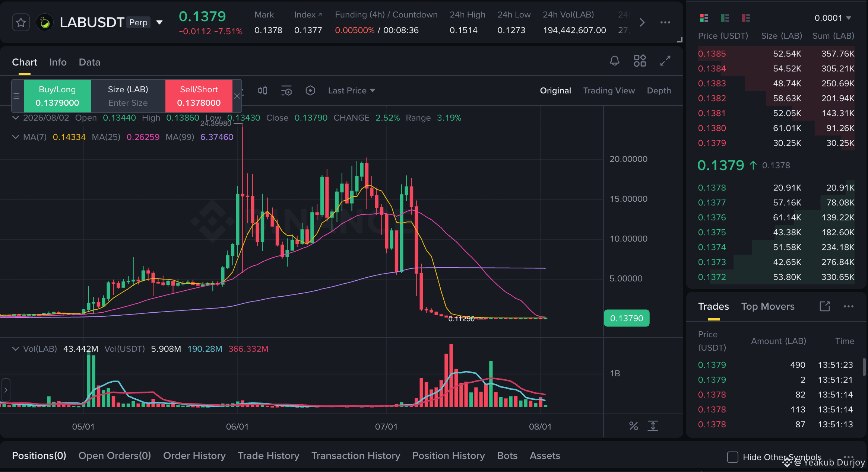Image resolution: width=868 pixels, height=472 pixels.
Task: Open the LABUSDT symbol dropdown arrow
Action: 159,23
